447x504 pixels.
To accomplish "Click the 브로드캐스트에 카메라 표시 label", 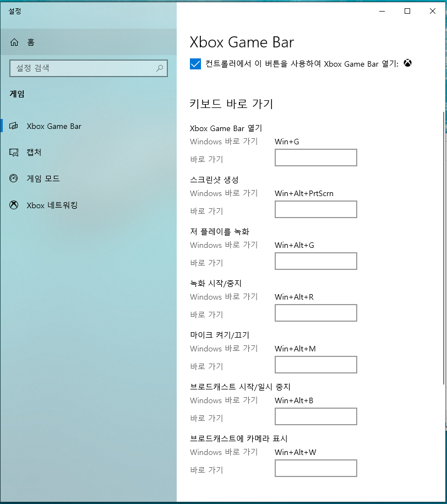I will coord(239,438).
